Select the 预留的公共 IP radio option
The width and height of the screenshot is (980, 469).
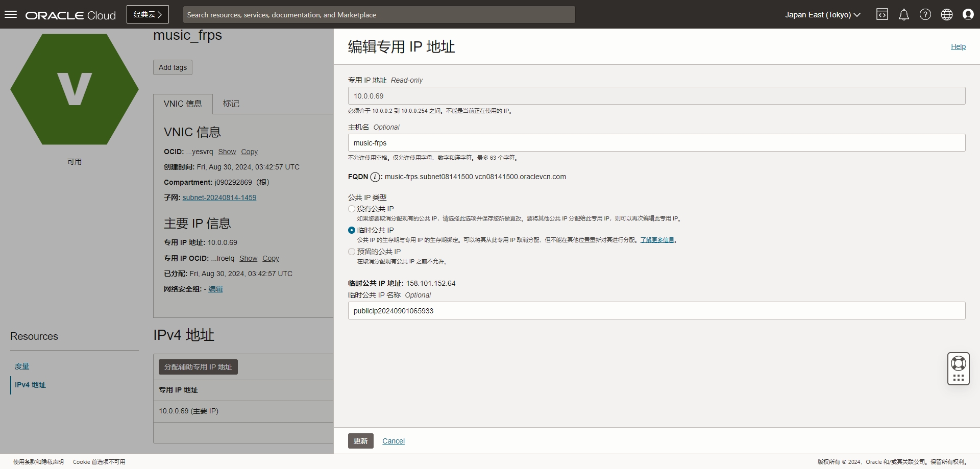[x=352, y=252]
